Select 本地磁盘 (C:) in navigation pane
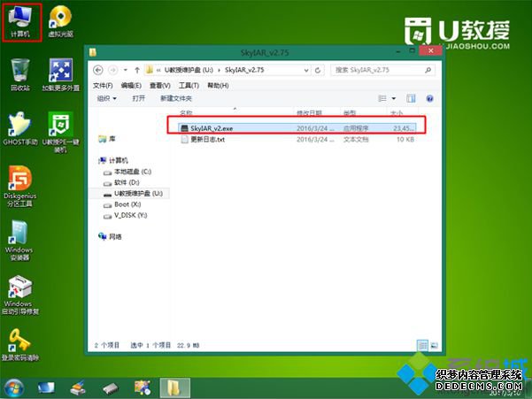Screen dimensions: 532x399 coord(127,172)
